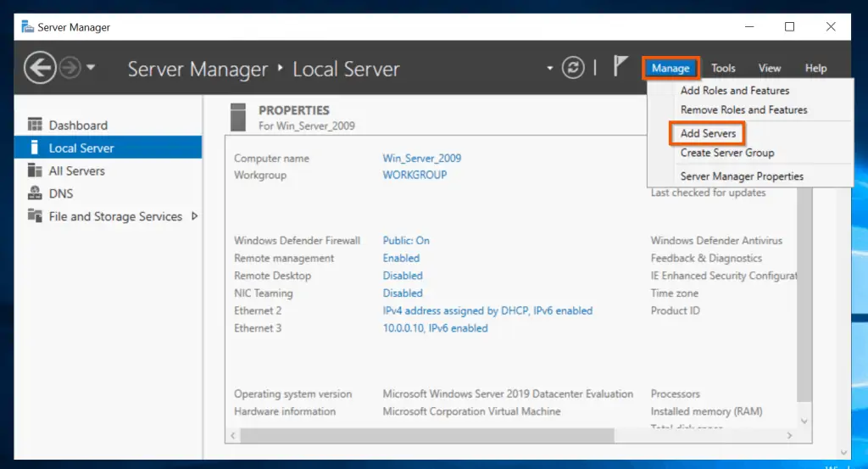Minimize the Server Manager window
Viewport: 868px width, 469px height.
749,26
